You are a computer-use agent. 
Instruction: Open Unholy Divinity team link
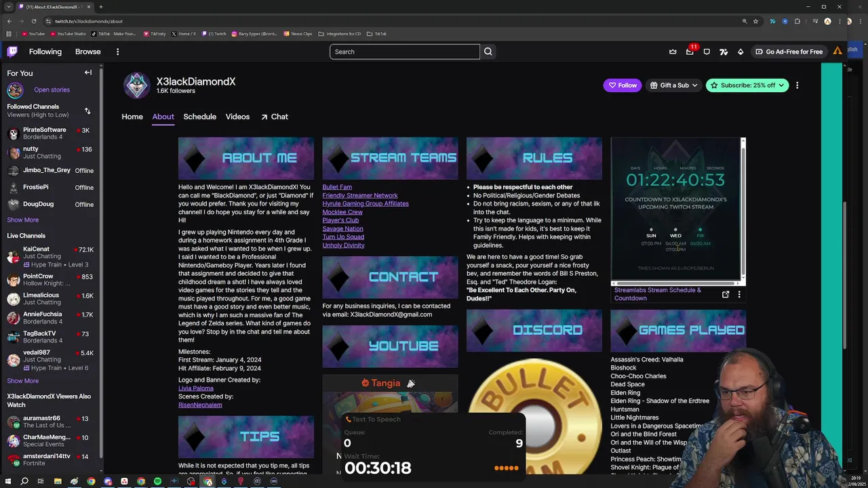click(x=343, y=245)
